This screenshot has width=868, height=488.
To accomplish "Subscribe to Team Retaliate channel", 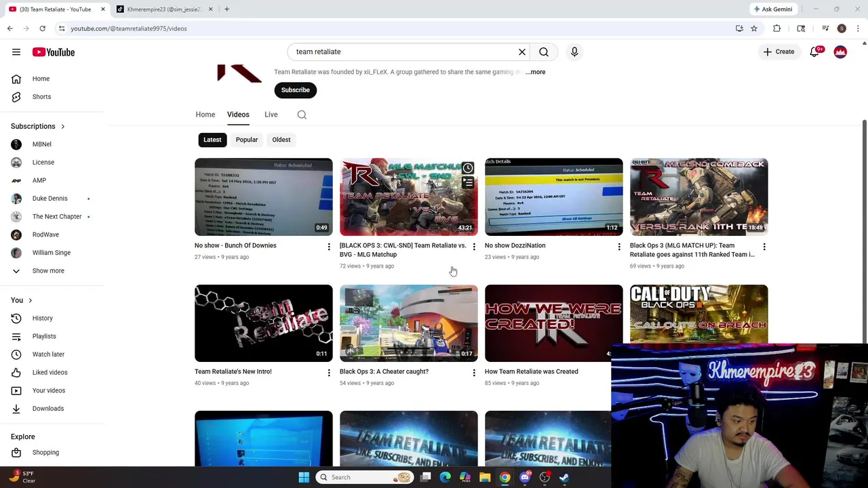I will pos(296,90).
